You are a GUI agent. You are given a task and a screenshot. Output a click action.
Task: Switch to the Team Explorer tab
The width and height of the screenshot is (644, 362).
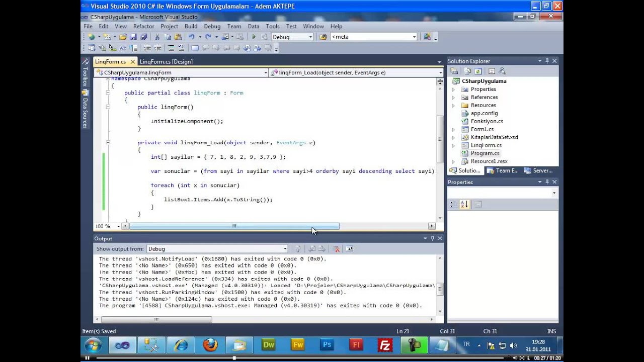coord(503,170)
